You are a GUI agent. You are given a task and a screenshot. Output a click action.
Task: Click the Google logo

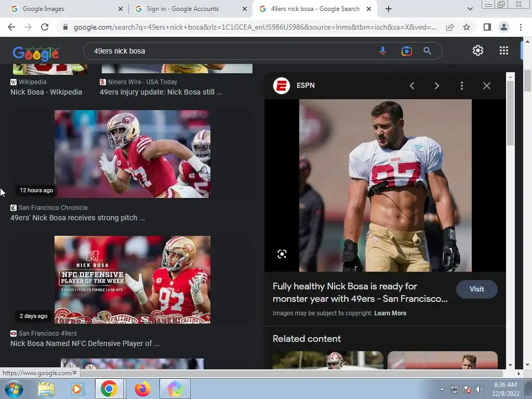coord(36,53)
